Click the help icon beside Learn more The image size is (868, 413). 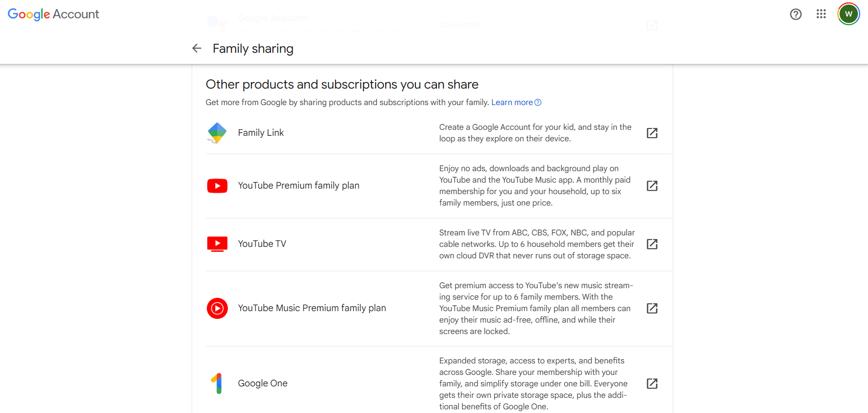tap(538, 102)
